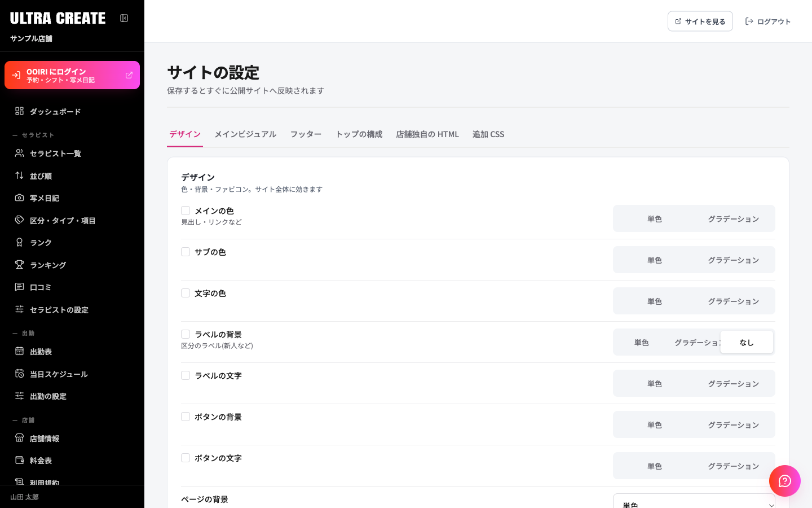The height and width of the screenshot is (508, 812).
Task: Click the therapist list people icon
Action: pos(19,153)
